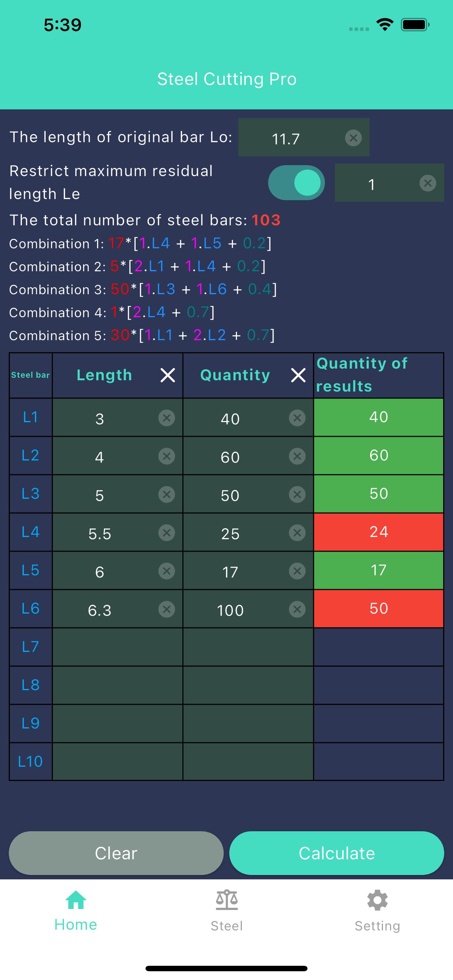
Task: Clear the original bar length Lo field
Action: [x=353, y=138]
